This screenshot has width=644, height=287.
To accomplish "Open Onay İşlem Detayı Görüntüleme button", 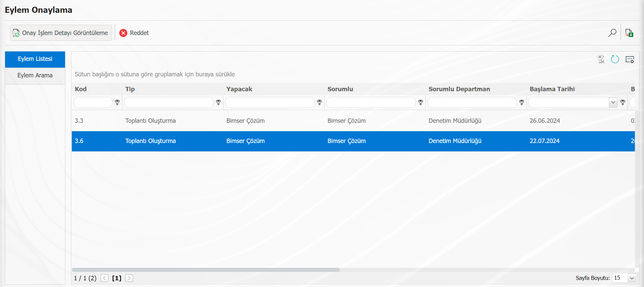I will click(x=61, y=33).
